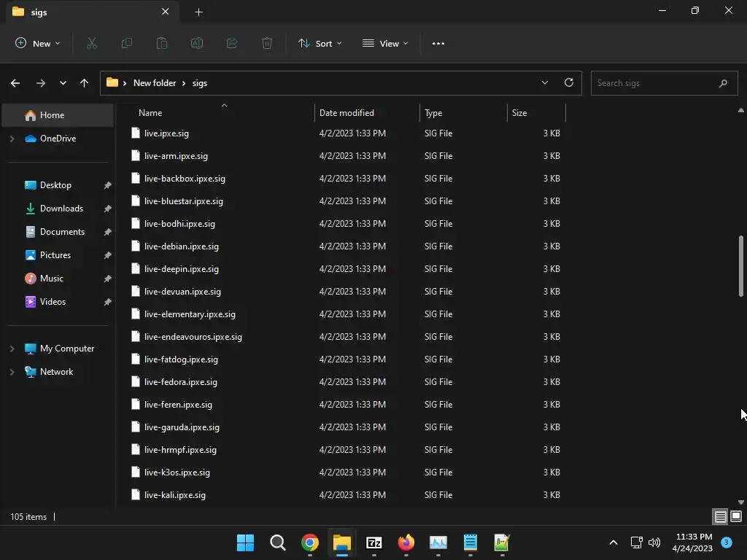Click the Copy icon in toolbar
Image resolution: width=747 pixels, height=560 pixels.
point(127,43)
